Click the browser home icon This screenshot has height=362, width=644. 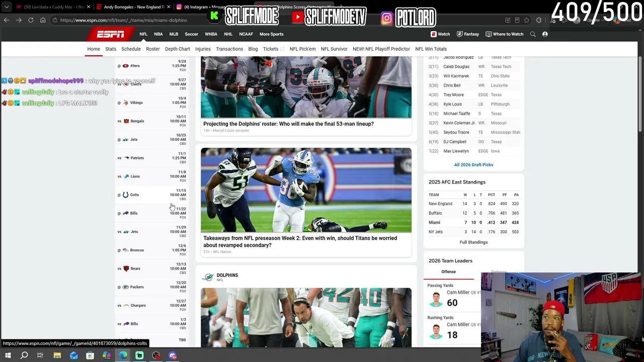tap(43, 20)
